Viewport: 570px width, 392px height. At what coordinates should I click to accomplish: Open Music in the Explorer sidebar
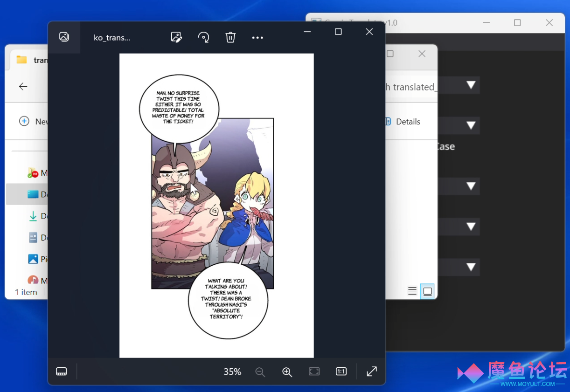pyautogui.click(x=37, y=280)
